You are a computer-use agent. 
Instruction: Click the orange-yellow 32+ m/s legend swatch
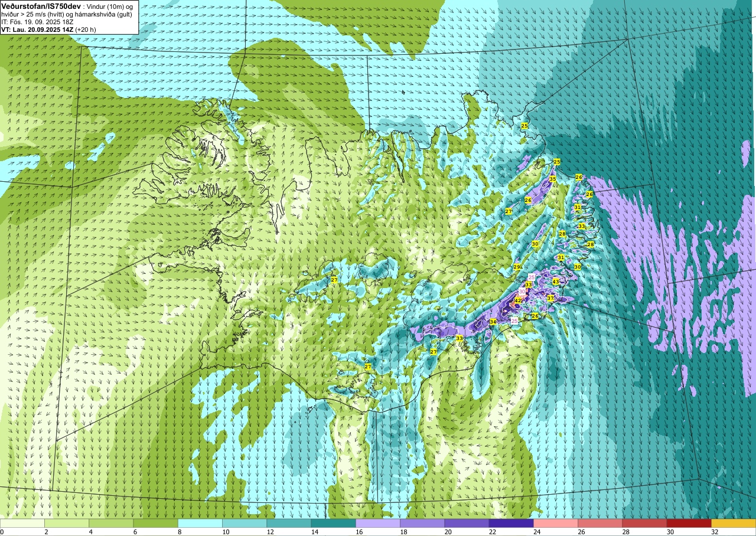click(734, 523)
